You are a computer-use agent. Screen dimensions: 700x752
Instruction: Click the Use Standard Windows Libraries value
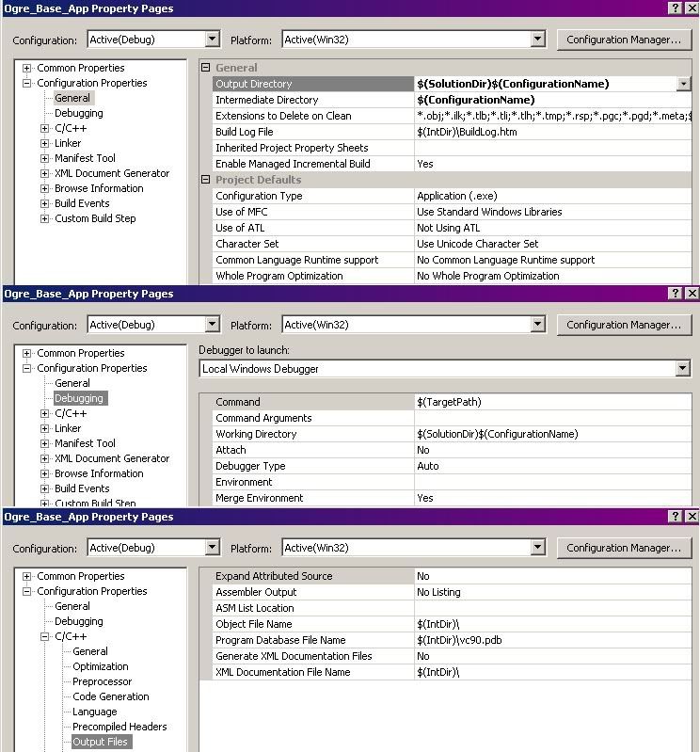(x=553, y=212)
